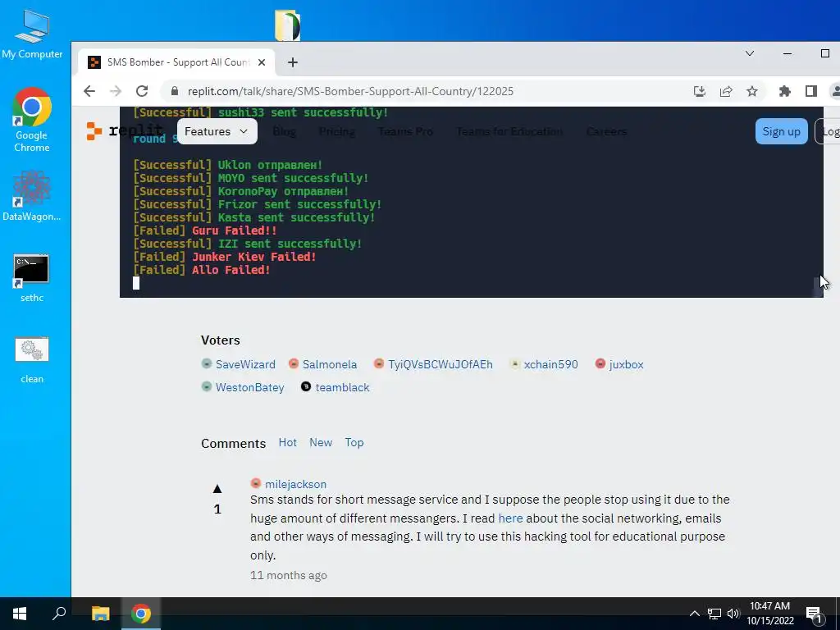The height and width of the screenshot is (630, 840).
Task: Click the 'Kasta sent successfully!' console line
Action: point(254,217)
